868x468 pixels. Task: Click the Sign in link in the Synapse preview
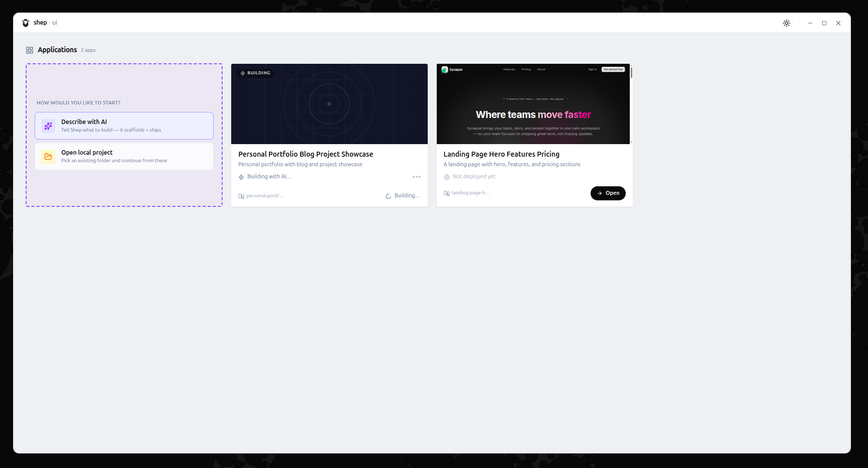(592, 69)
